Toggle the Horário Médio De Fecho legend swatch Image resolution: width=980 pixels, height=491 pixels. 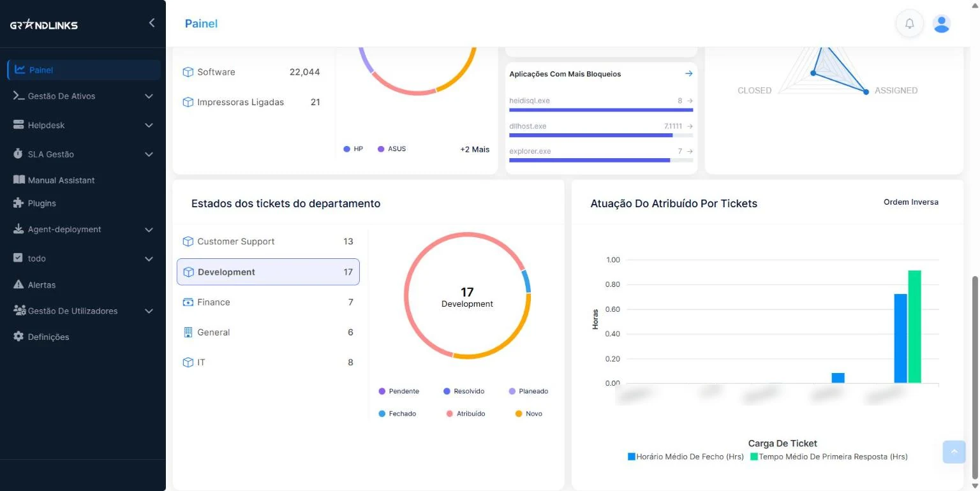click(632, 457)
